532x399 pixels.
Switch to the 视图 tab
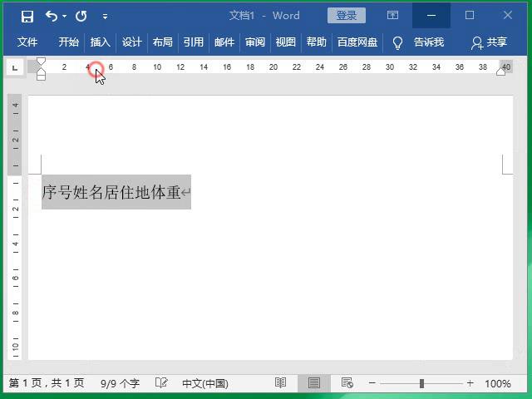tap(286, 42)
